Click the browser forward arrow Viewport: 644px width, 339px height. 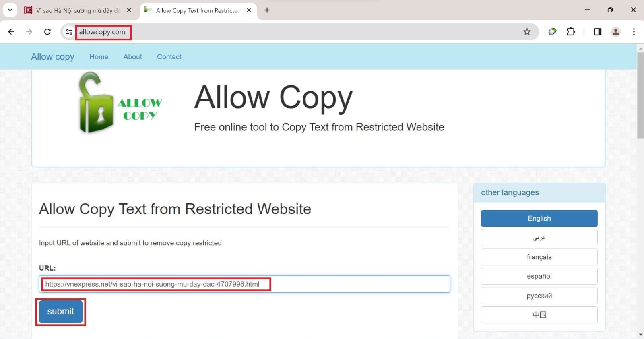[29, 32]
